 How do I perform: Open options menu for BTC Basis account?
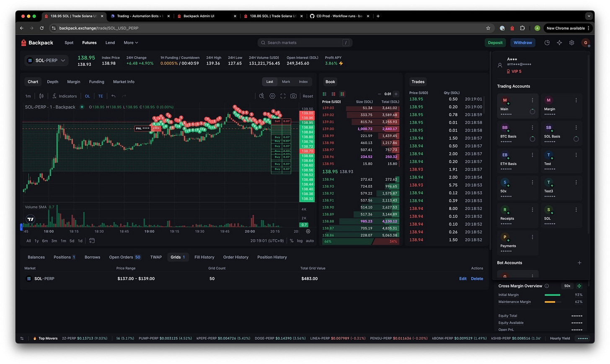click(x=532, y=127)
